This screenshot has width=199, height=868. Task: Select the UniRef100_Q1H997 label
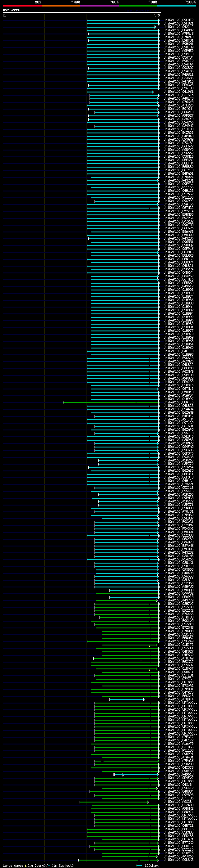[179, 399]
